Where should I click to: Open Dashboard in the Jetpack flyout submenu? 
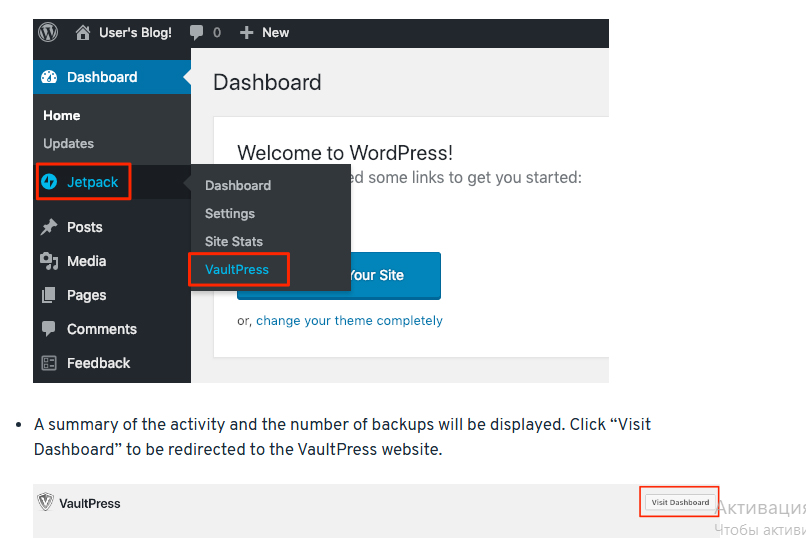click(238, 185)
